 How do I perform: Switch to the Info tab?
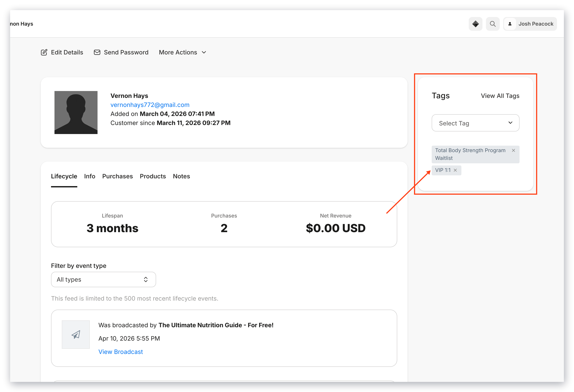pyautogui.click(x=90, y=176)
